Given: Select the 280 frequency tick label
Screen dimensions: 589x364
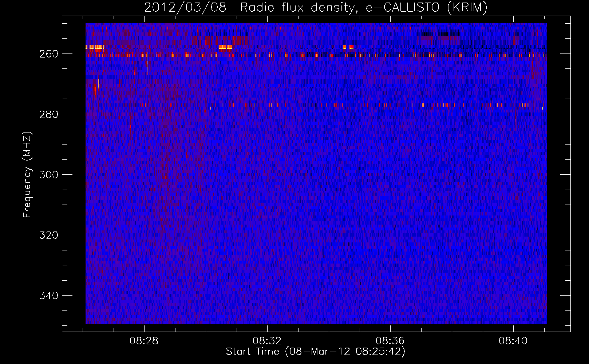Looking at the screenshot, I should point(48,114).
